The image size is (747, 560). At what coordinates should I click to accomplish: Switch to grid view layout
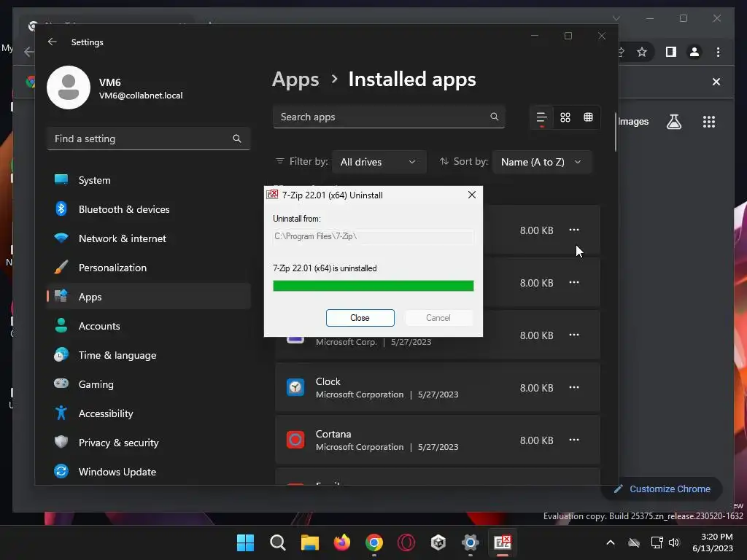coord(565,117)
